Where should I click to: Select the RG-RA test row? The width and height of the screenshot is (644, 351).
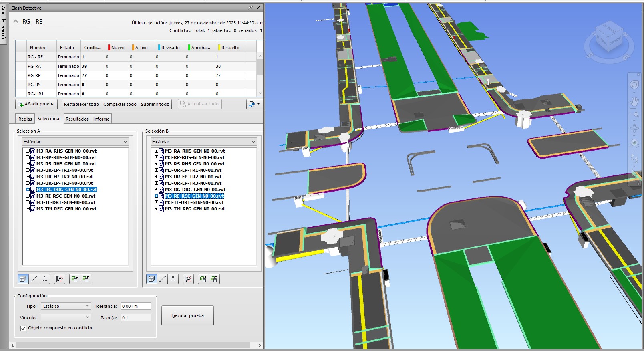click(136, 66)
